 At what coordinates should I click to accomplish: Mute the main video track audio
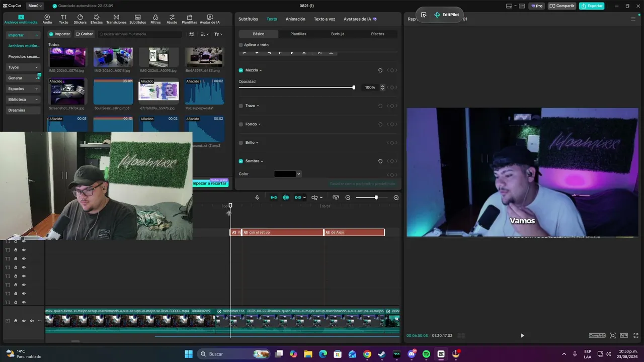(x=32, y=321)
